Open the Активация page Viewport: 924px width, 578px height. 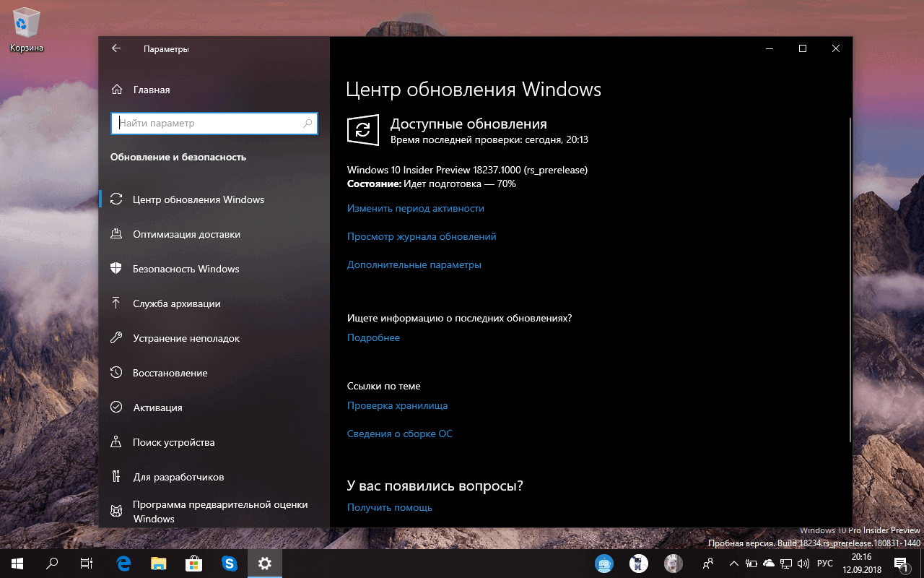(160, 407)
